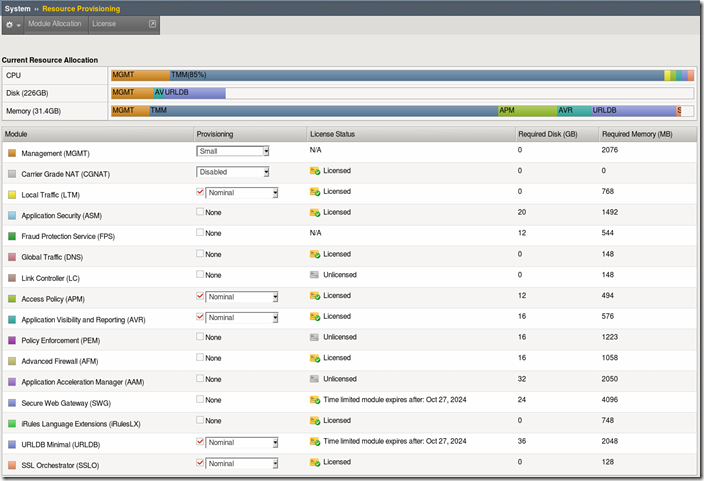Viewport: 704px width, 481px height.
Task: Click the Provisioning column header
Action: pyautogui.click(x=250, y=134)
